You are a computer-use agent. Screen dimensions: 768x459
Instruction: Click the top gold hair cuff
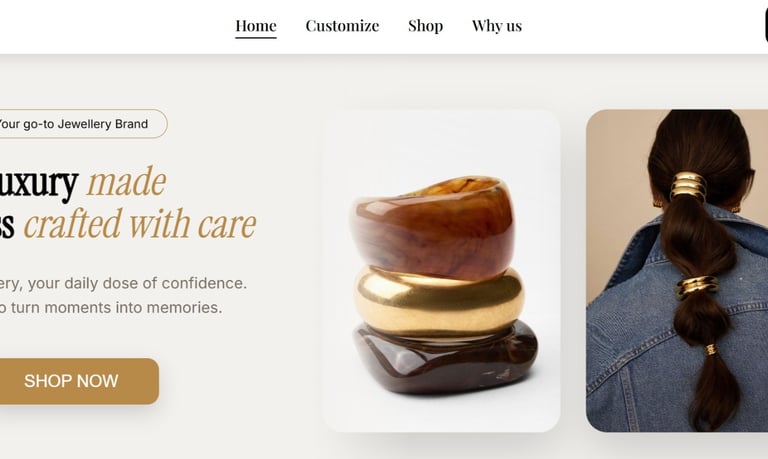click(x=689, y=186)
